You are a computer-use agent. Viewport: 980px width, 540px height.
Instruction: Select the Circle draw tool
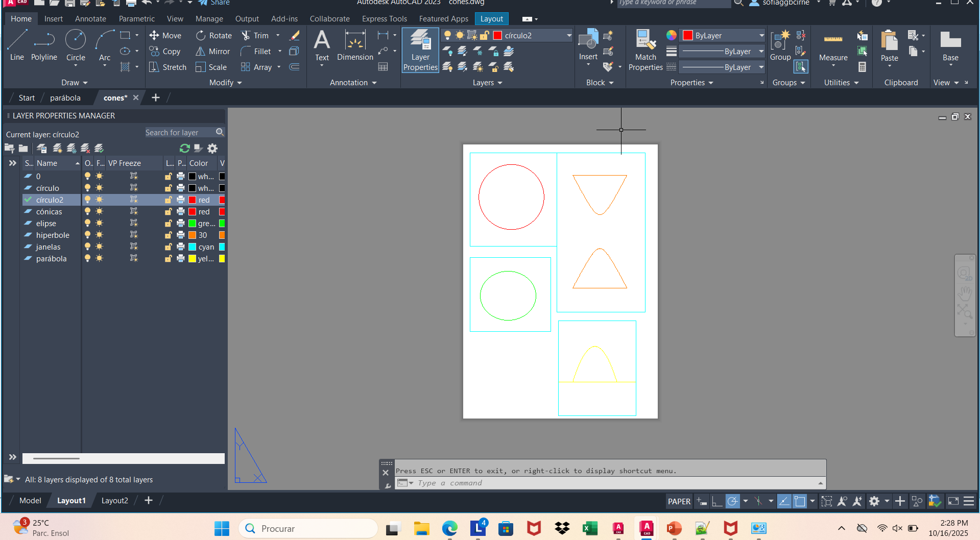[x=76, y=45]
